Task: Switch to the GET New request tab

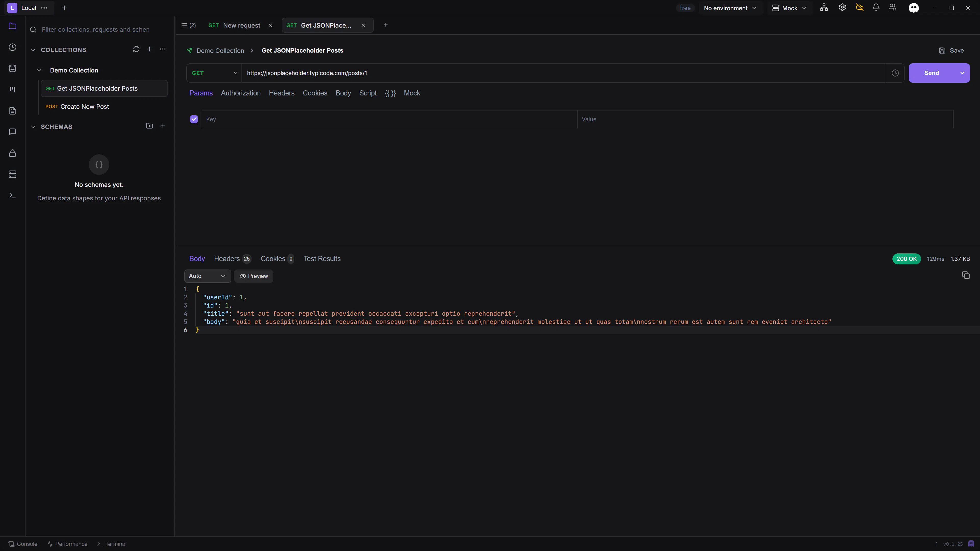Action: coord(234,26)
